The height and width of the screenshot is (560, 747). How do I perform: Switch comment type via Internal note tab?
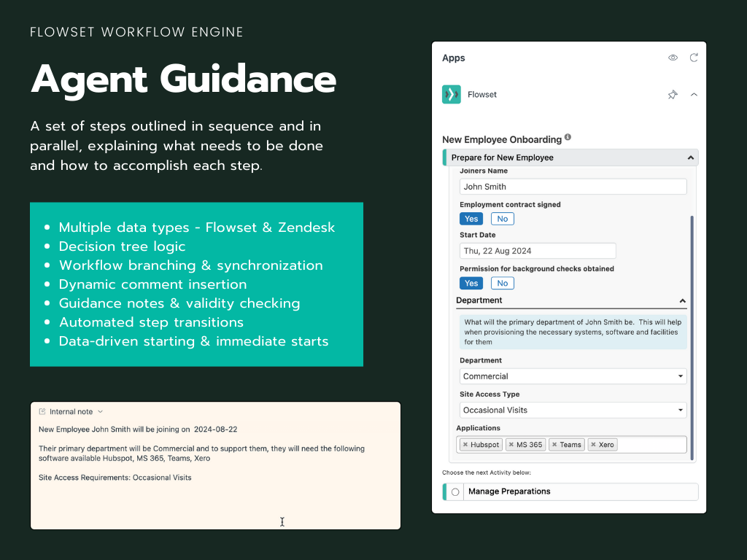click(69, 411)
